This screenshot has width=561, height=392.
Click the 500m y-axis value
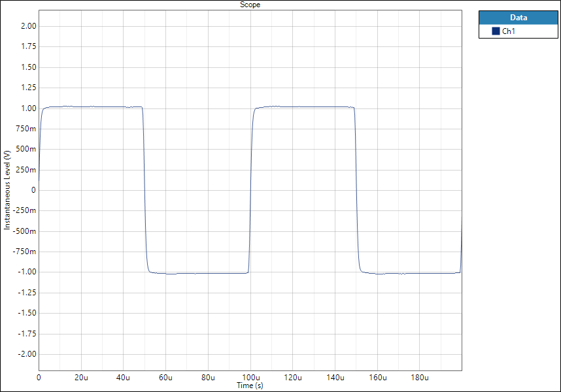click(25, 149)
